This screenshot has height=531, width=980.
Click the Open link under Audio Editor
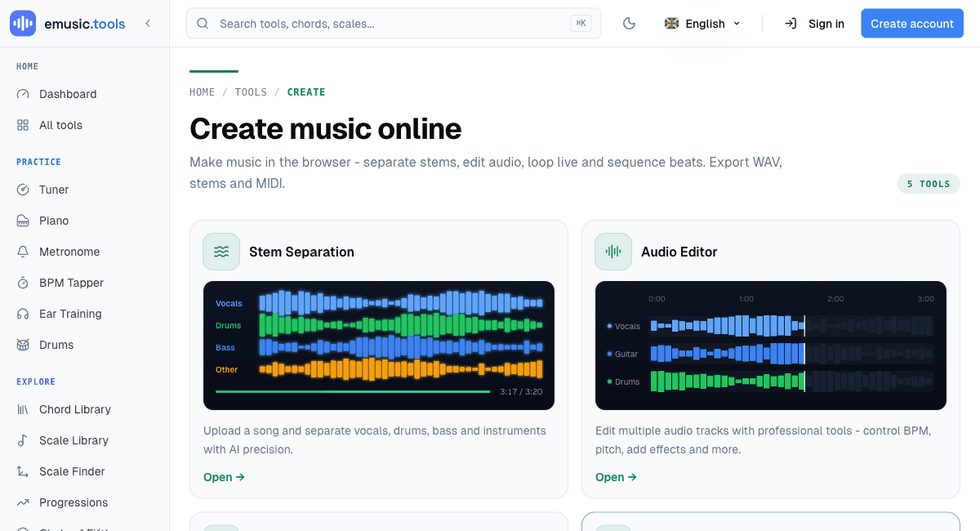(x=616, y=477)
